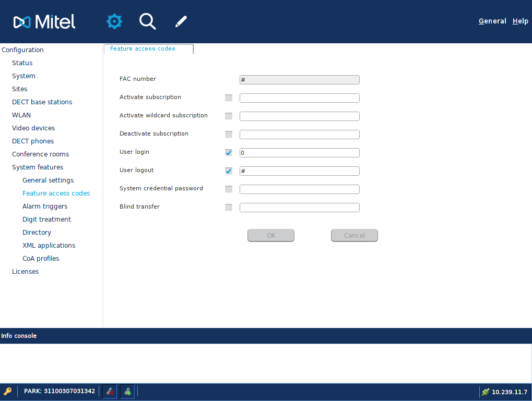The image size is (532, 401).
Task: Click the red-marked status bar icon
Action: tap(110, 391)
